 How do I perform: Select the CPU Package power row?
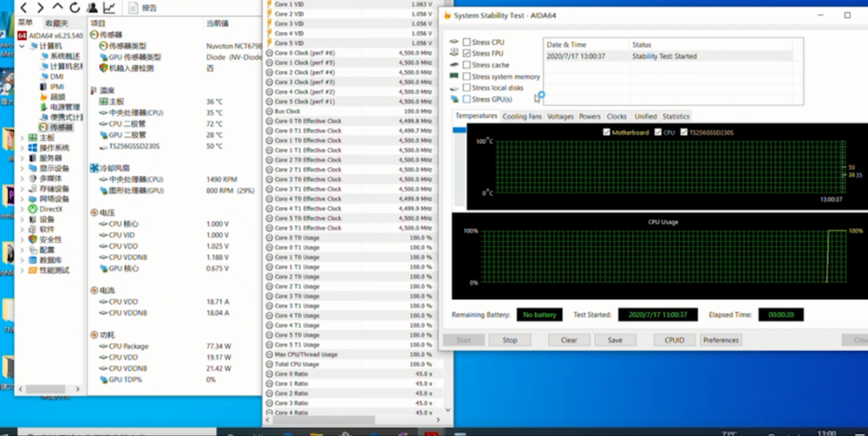(x=174, y=346)
